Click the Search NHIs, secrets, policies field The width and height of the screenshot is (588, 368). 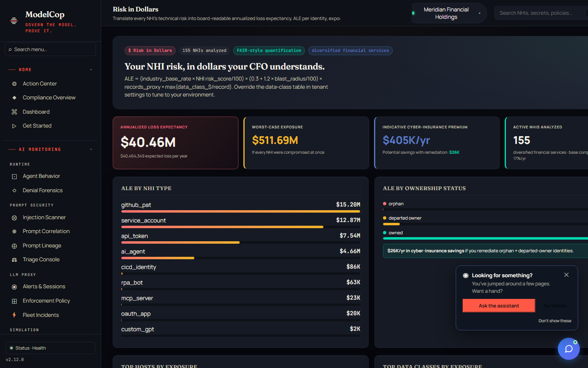[x=541, y=13]
